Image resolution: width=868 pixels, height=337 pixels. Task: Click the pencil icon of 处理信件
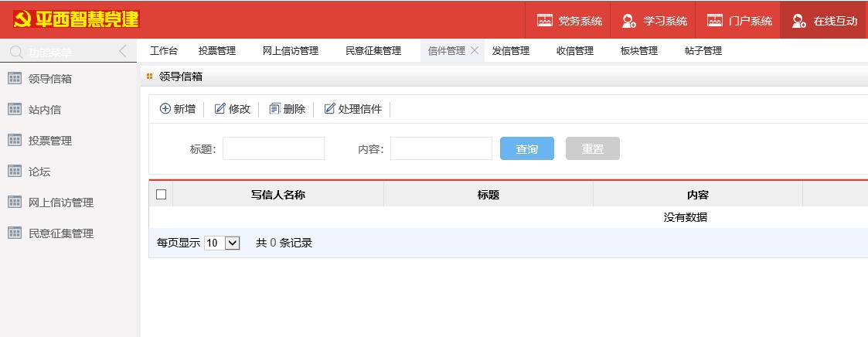(329, 108)
